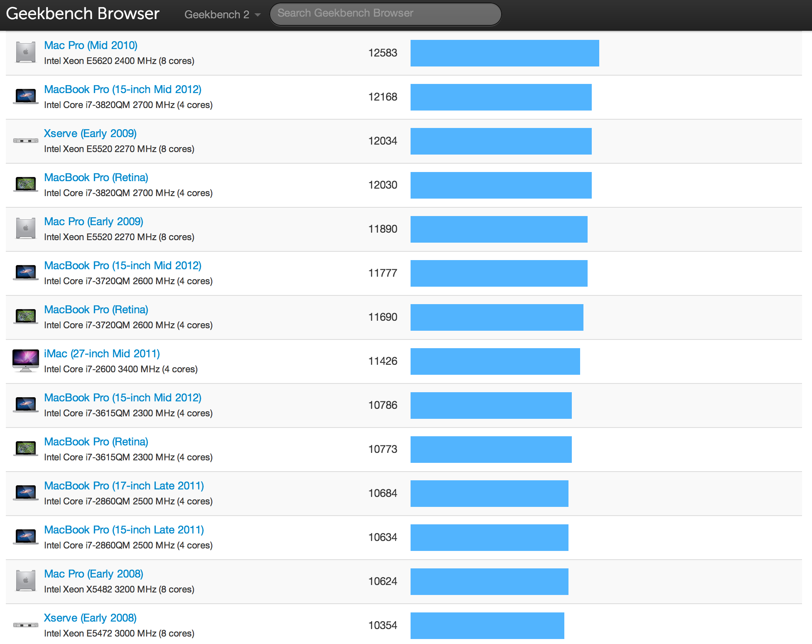Image resolution: width=812 pixels, height=644 pixels.
Task: Click the score value 10624
Action: [383, 581]
